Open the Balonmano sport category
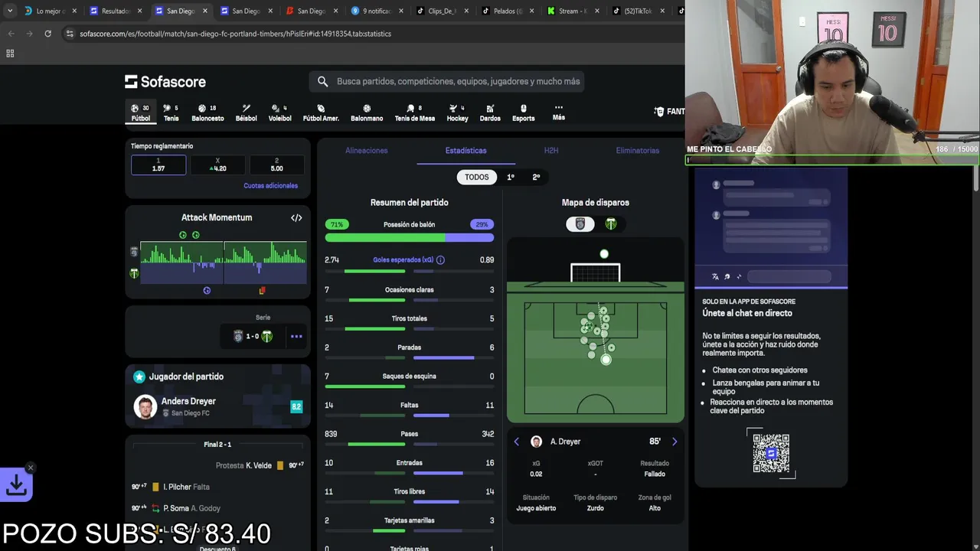 click(367, 112)
